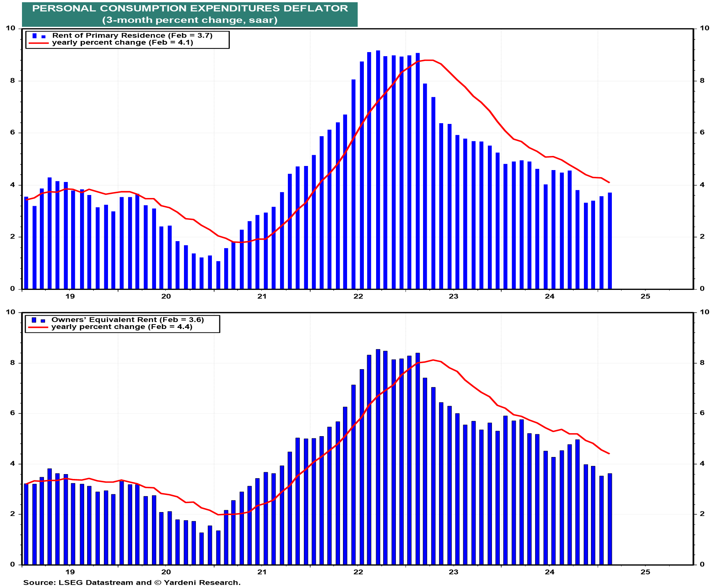Click the end point of red line in top chart
Screen dimensions: 715x588
coord(609,182)
